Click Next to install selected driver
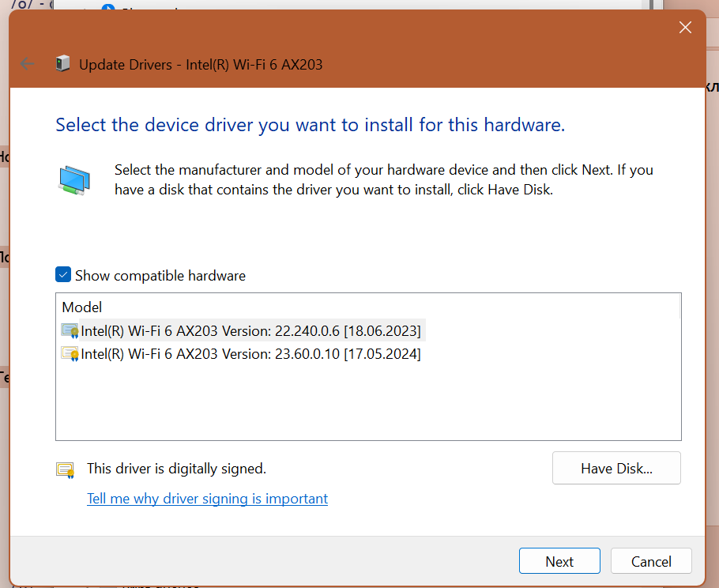 pyautogui.click(x=559, y=561)
